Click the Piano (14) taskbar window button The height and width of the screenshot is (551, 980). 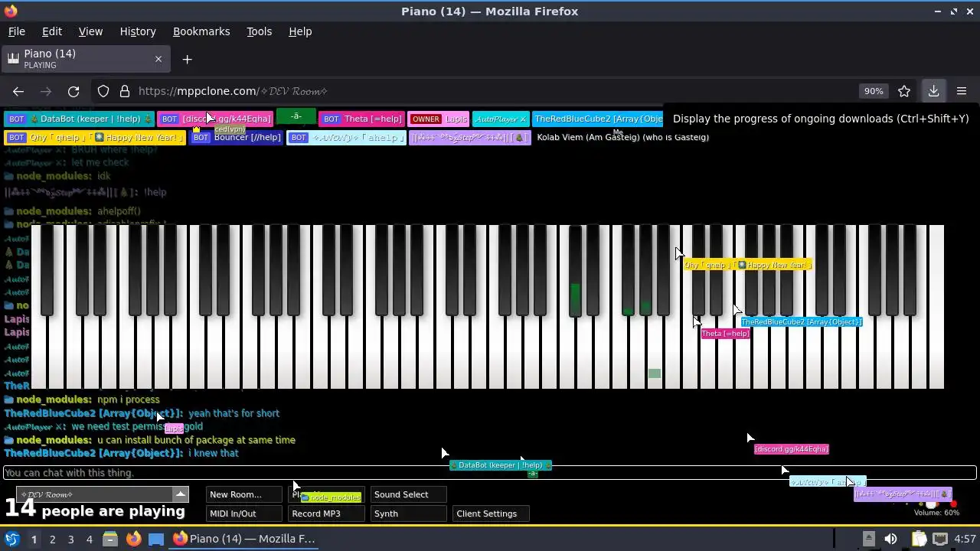245,539
